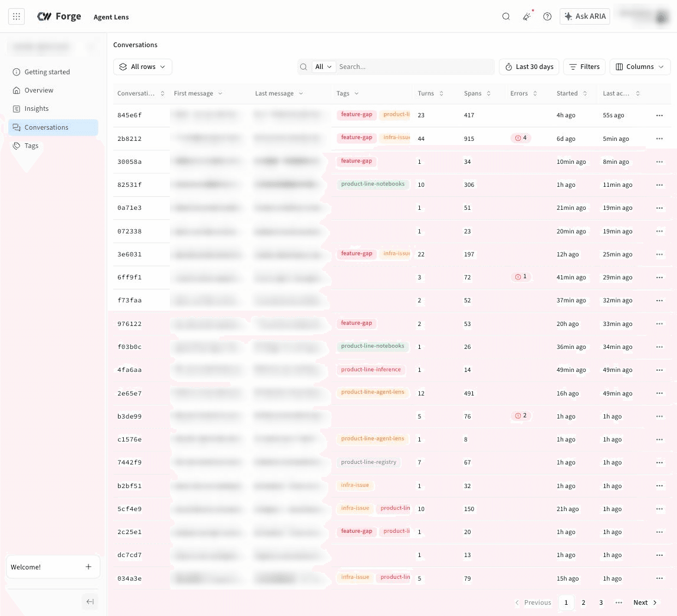Expand the All rows dropdown
Image resolution: width=677 pixels, height=616 pixels.
[143, 67]
